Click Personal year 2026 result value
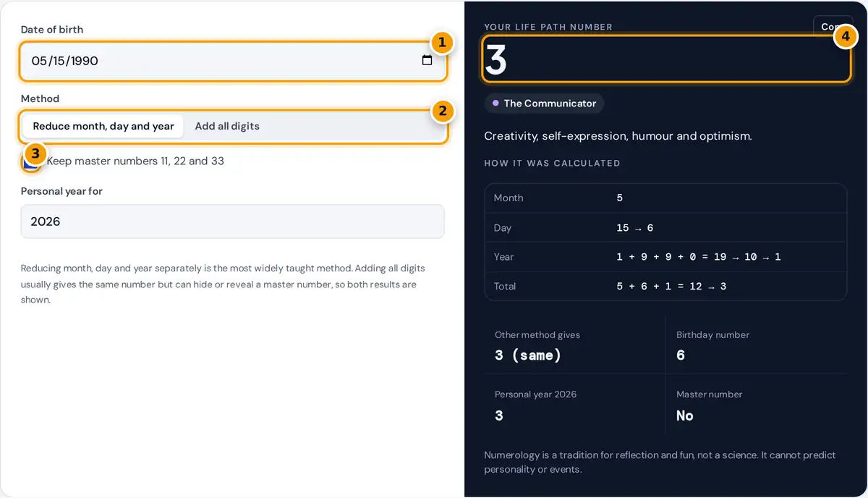Image resolution: width=868 pixels, height=498 pixels. (499, 415)
